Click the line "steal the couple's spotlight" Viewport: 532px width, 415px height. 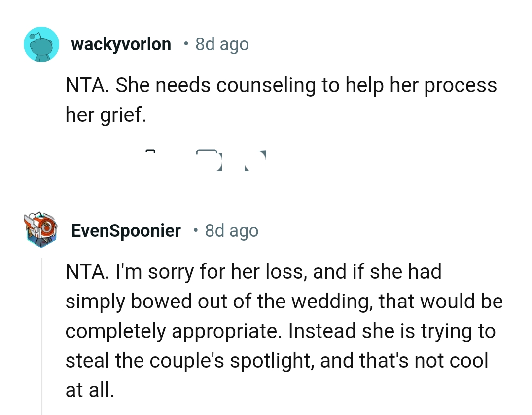click(x=276, y=360)
